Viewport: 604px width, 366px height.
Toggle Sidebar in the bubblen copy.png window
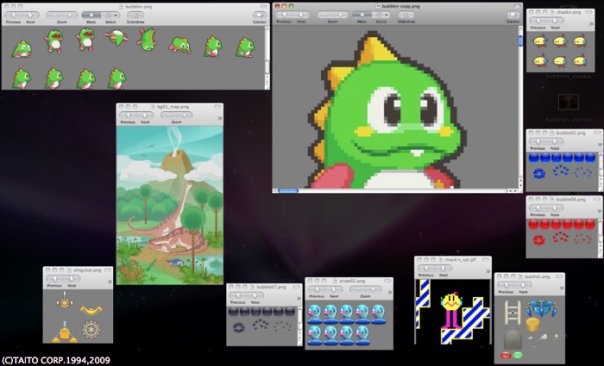(513, 15)
